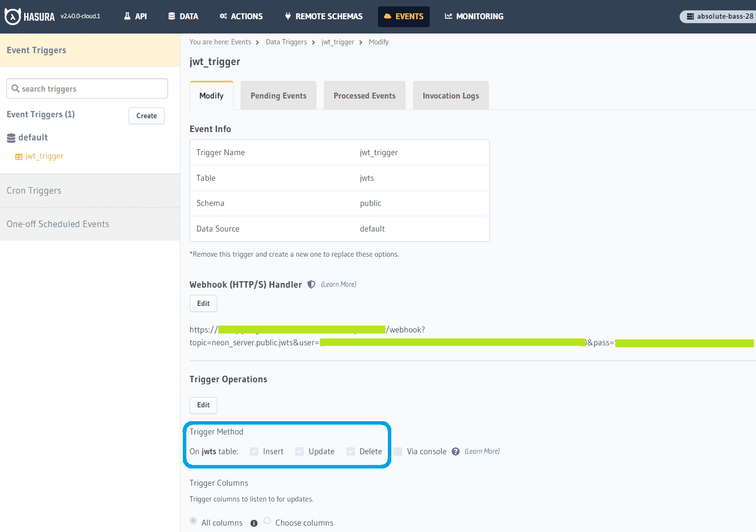Viewport: 756px width, 532px height.
Task: Click the MONITORING chart icon
Action: 448,16
